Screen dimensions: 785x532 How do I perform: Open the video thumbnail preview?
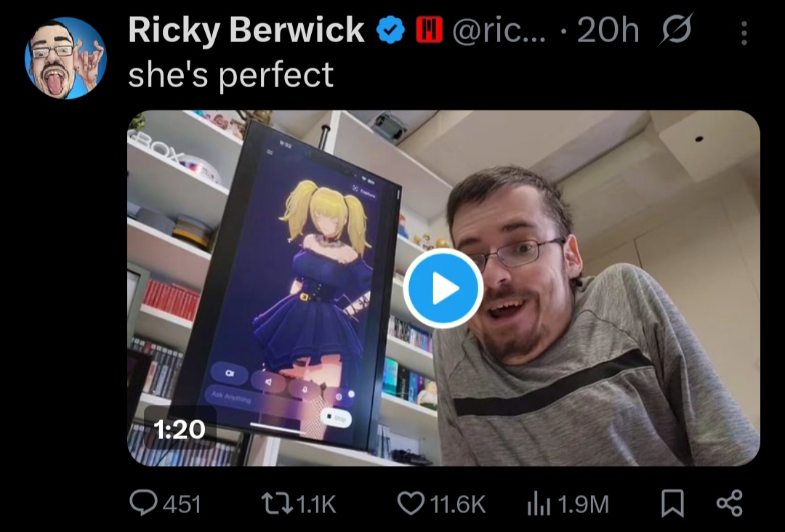pyautogui.click(x=443, y=289)
